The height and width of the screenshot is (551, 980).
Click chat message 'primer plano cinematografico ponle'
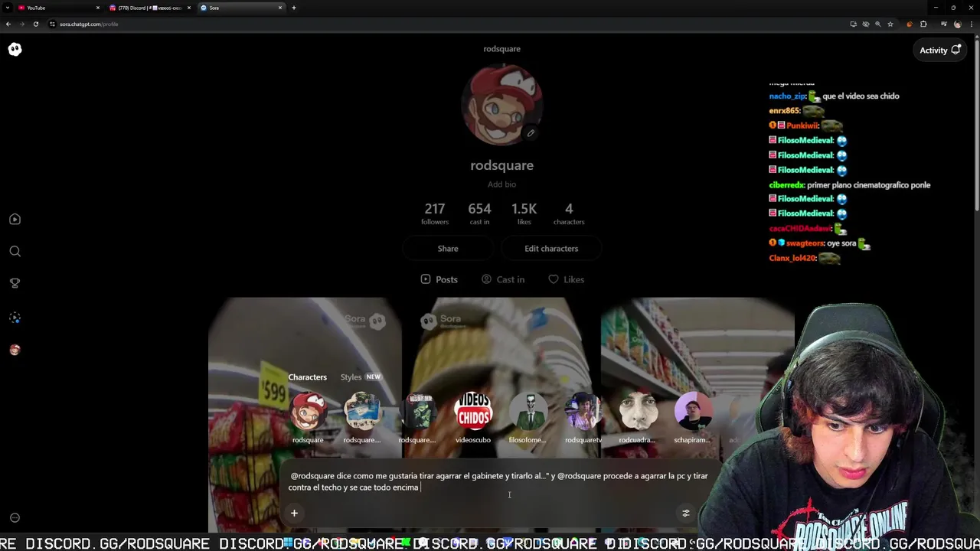click(869, 184)
